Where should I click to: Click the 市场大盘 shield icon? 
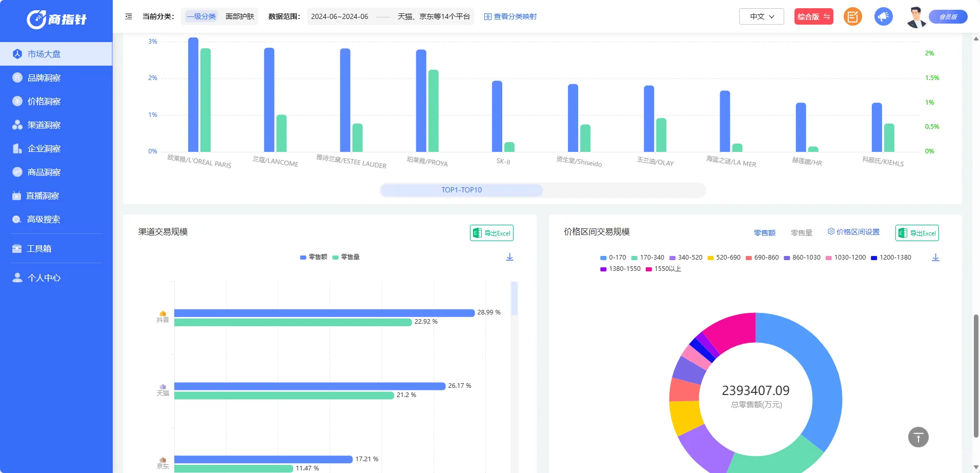[x=17, y=54]
